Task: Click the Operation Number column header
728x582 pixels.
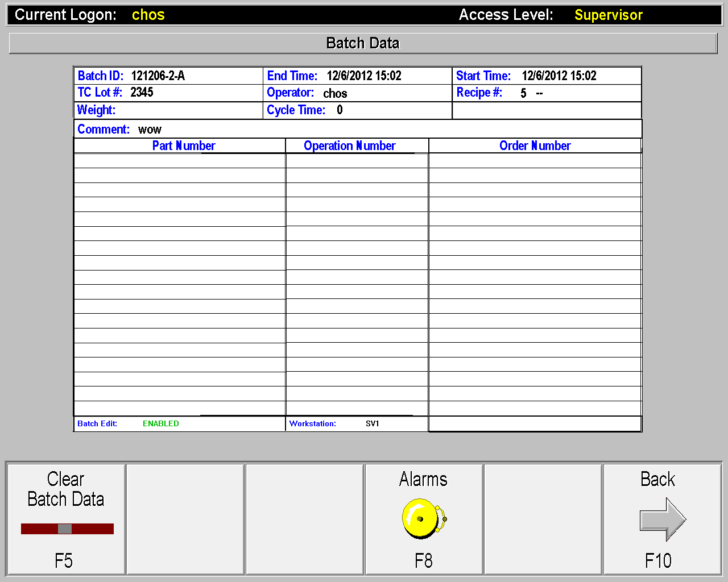Action: [x=349, y=146]
